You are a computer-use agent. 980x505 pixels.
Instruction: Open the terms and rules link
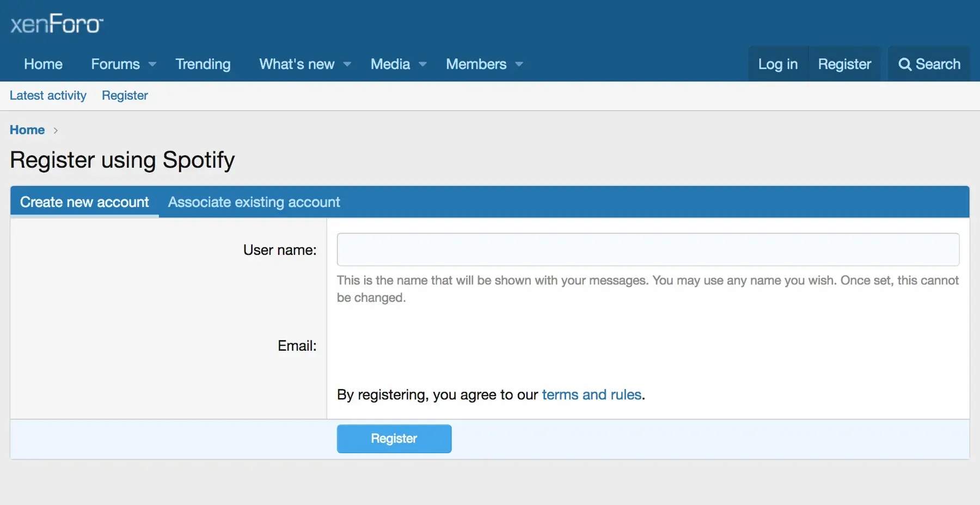[591, 394]
